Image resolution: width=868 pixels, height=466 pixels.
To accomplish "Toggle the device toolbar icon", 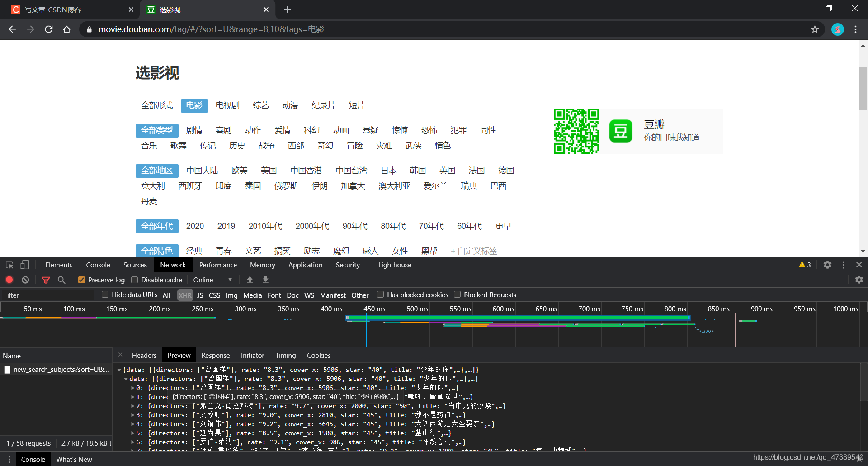I will 24,265.
